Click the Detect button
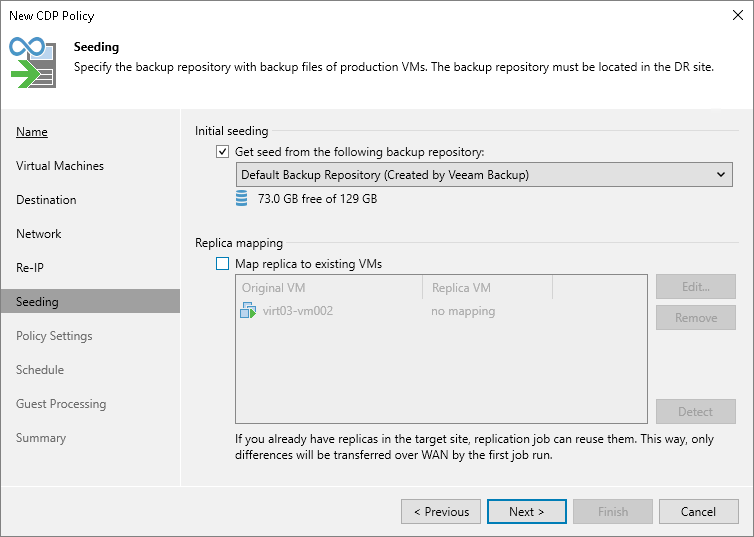Viewport: 754px width, 537px height. pyautogui.click(x=696, y=412)
